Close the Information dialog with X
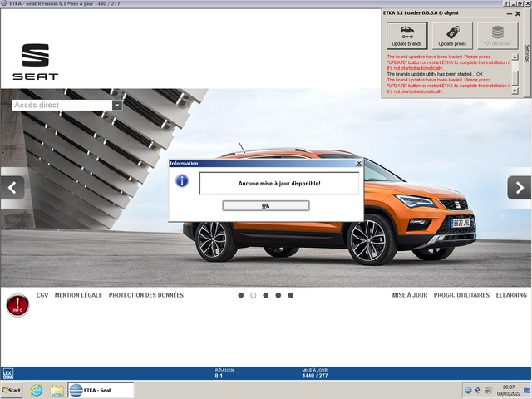This screenshot has height=399, width=532. (x=358, y=163)
